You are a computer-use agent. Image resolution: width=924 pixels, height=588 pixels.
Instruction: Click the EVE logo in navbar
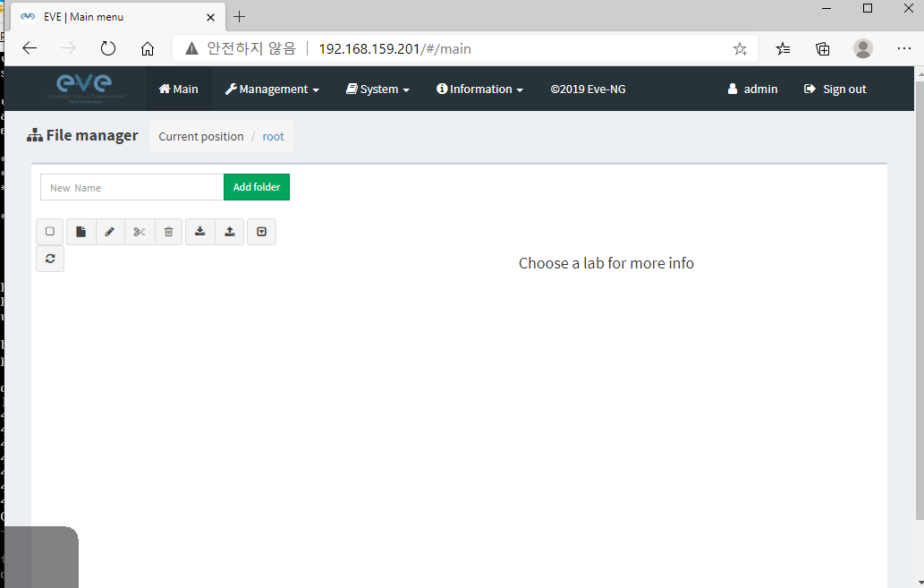(x=86, y=89)
